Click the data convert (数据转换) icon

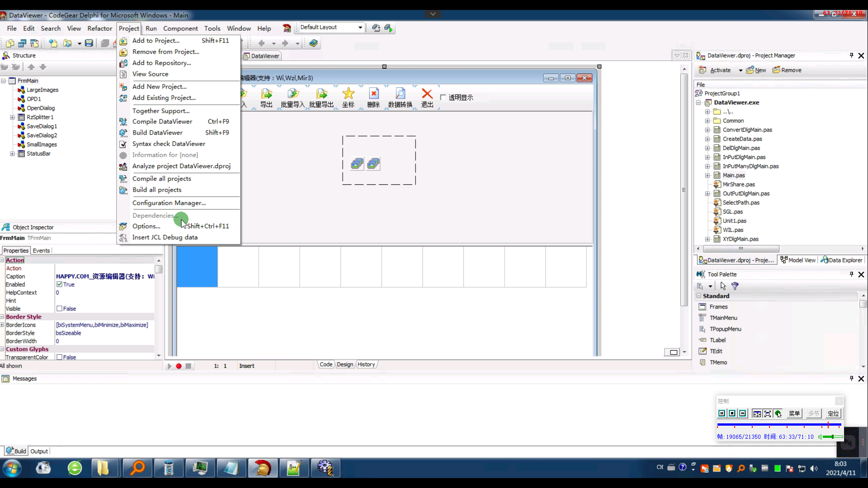400,94
